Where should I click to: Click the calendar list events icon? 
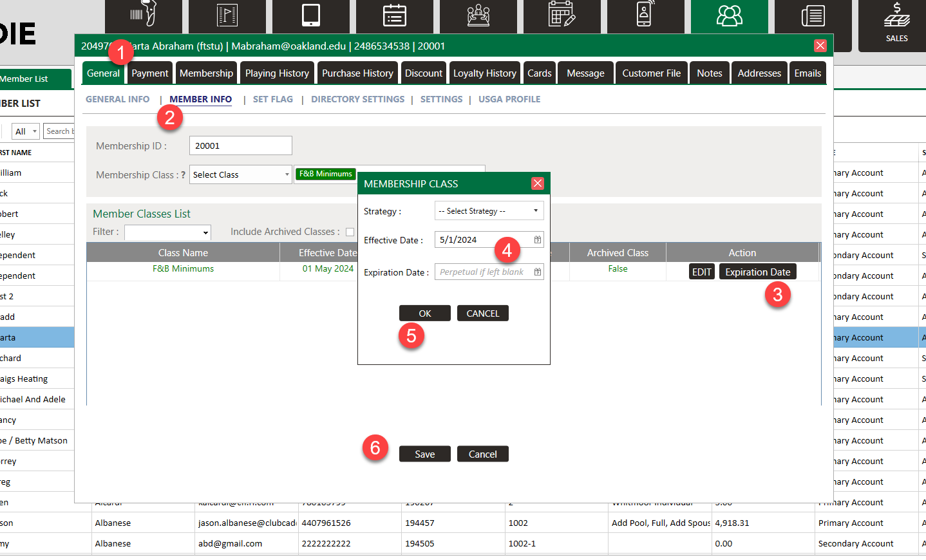coord(395,15)
